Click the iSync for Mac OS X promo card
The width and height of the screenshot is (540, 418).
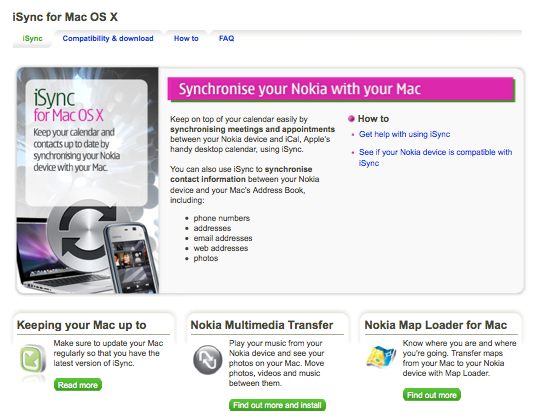pos(86,143)
